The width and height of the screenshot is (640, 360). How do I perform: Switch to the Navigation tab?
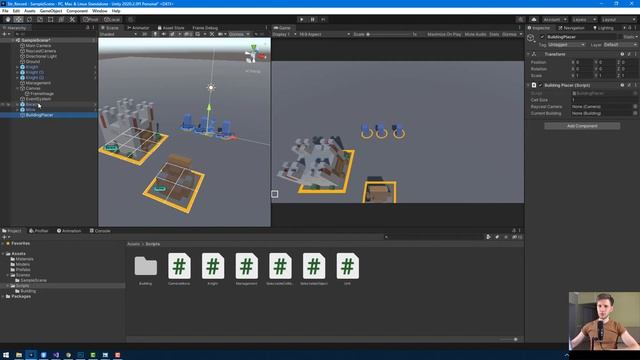[571, 28]
